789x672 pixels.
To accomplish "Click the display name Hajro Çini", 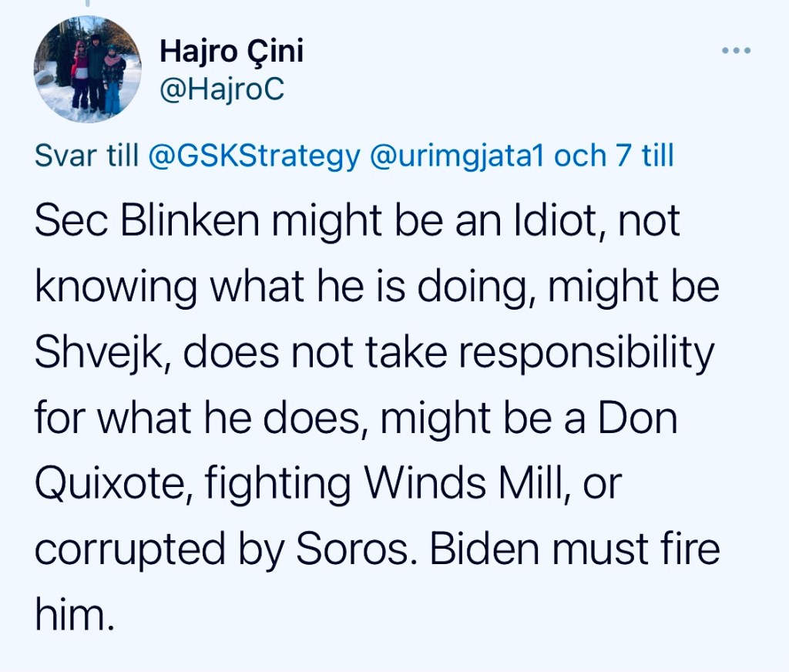I will click(x=231, y=52).
